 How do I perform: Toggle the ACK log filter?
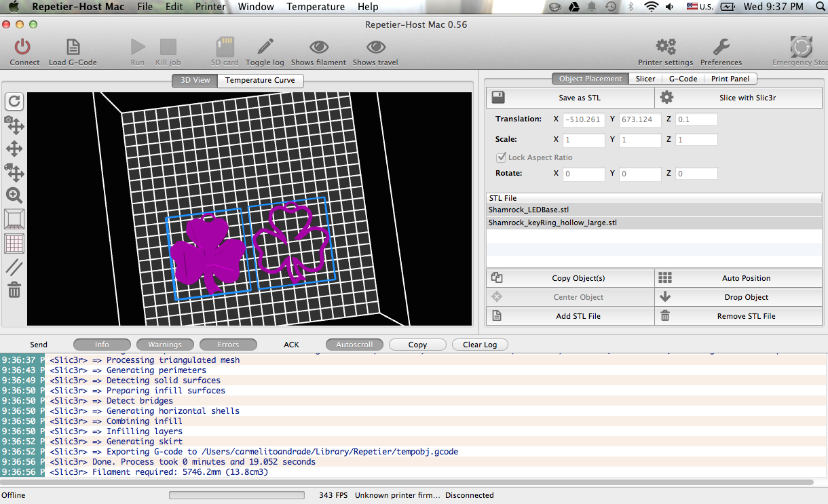(291, 345)
